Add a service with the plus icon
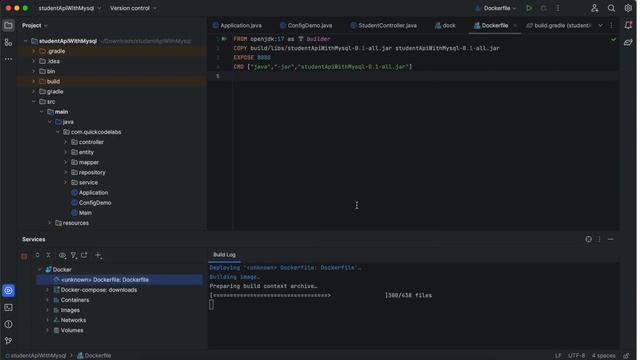640x360 pixels. [99, 256]
